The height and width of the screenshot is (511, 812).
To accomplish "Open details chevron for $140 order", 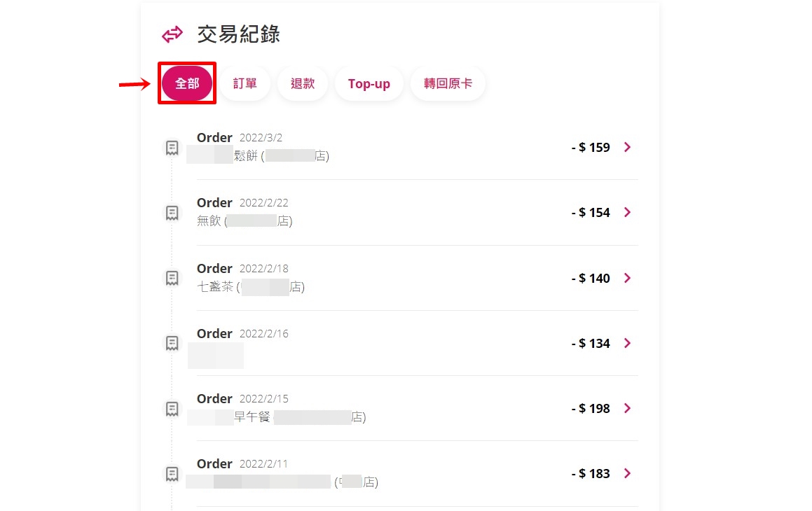I will click(628, 279).
